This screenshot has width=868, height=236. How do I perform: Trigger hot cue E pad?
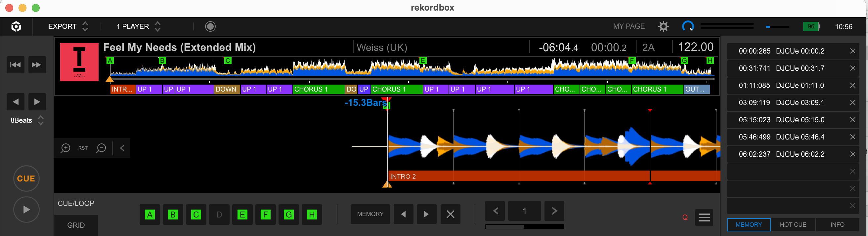[242, 215]
